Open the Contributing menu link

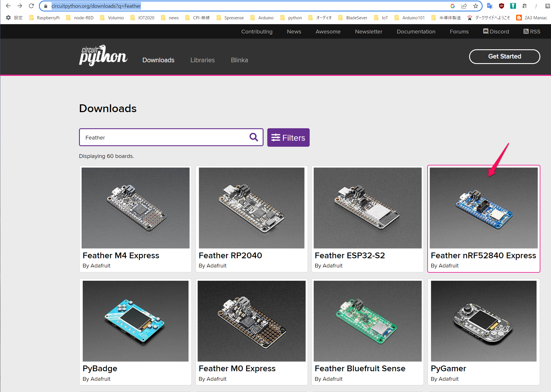tap(257, 31)
